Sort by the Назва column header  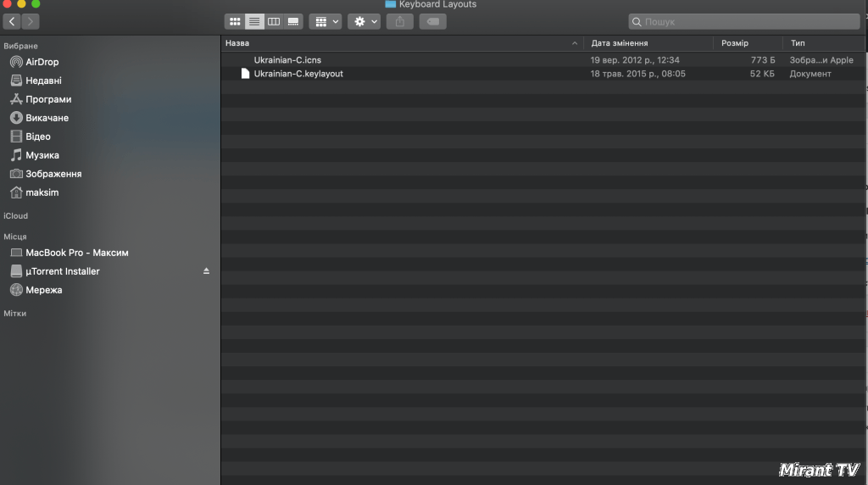(x=398, y=43)
